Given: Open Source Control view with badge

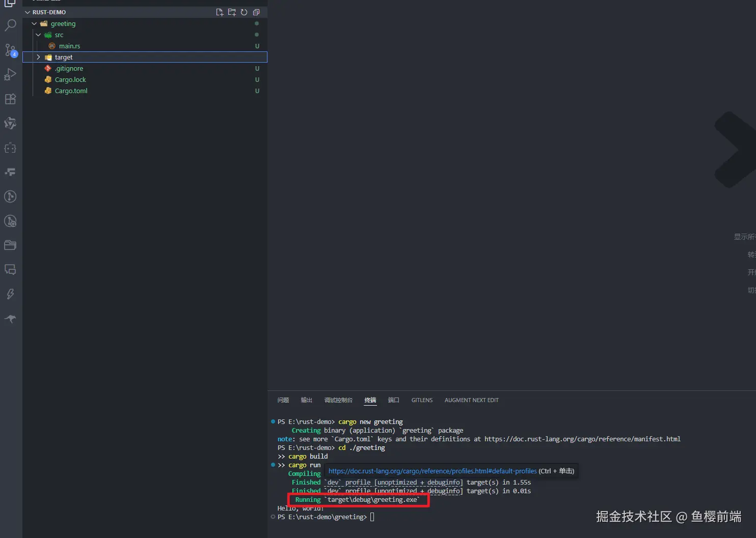Looking at the screenshot, I should pyautogui.click(x=10, y=50).
